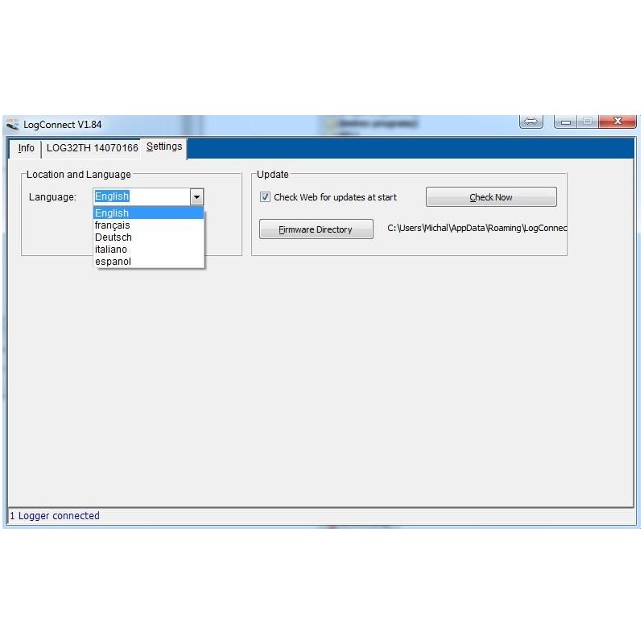Collapse the Language dropdown using its arrow
The image size is (644, 644).
(x=196, y=196)
